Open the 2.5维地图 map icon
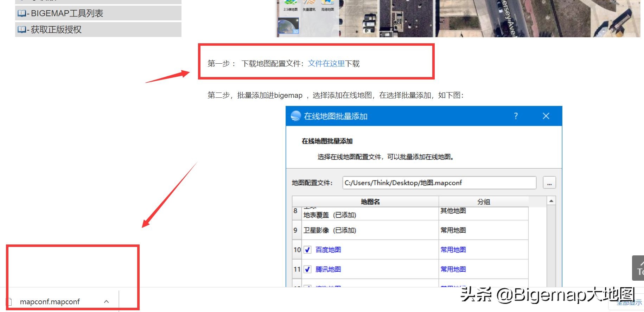Screen dimensions: 644x312 click(291, 4)
